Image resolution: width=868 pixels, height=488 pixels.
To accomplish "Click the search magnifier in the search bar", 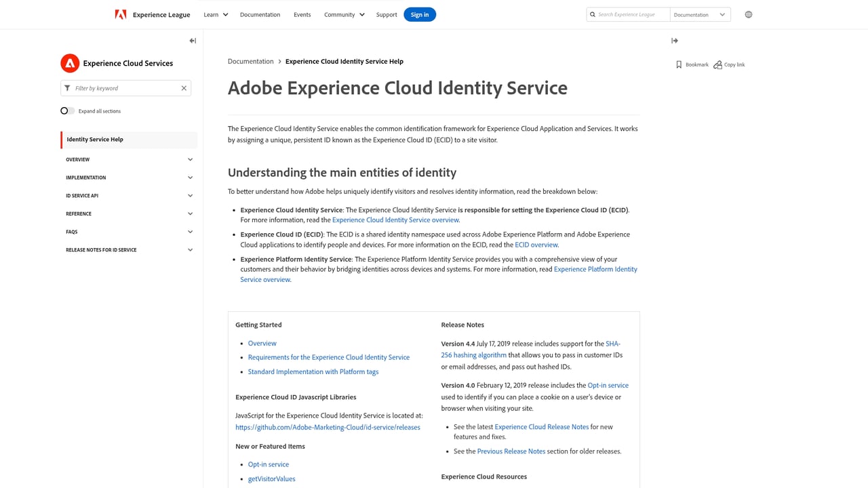I will pos(592,14).
